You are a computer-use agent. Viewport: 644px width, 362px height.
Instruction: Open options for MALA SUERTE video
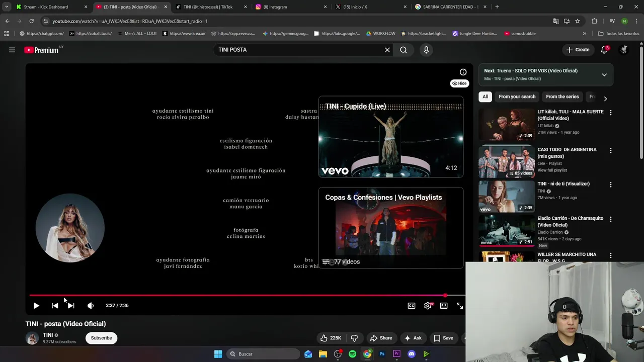(611, 113)
